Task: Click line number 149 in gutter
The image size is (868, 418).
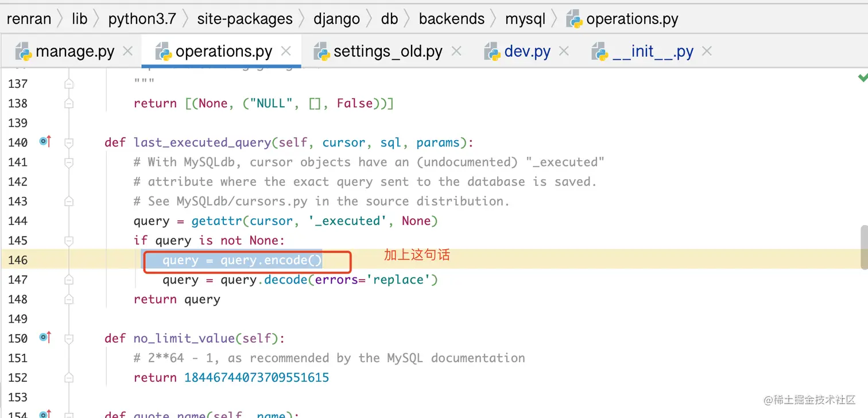Action: click(18, 319)
